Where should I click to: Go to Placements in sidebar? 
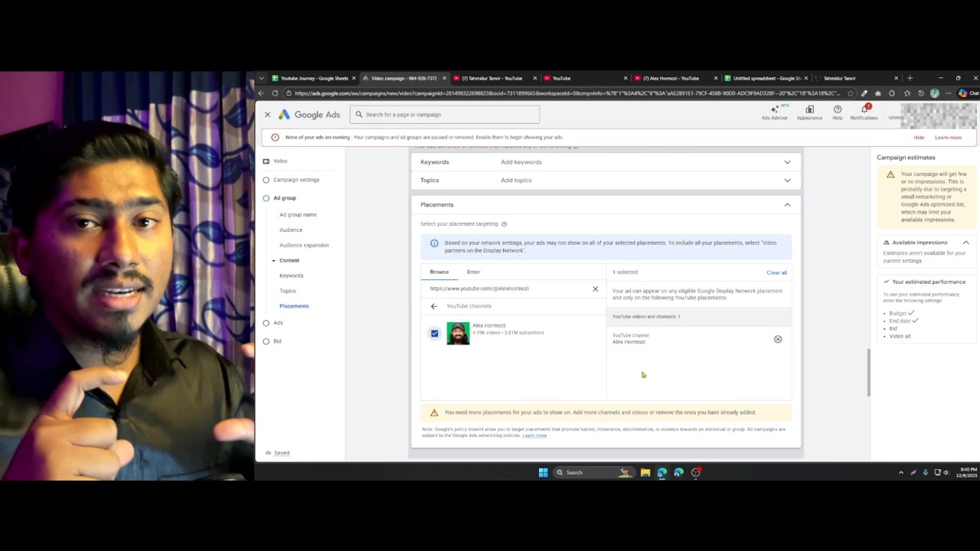(x=294, y=306)
